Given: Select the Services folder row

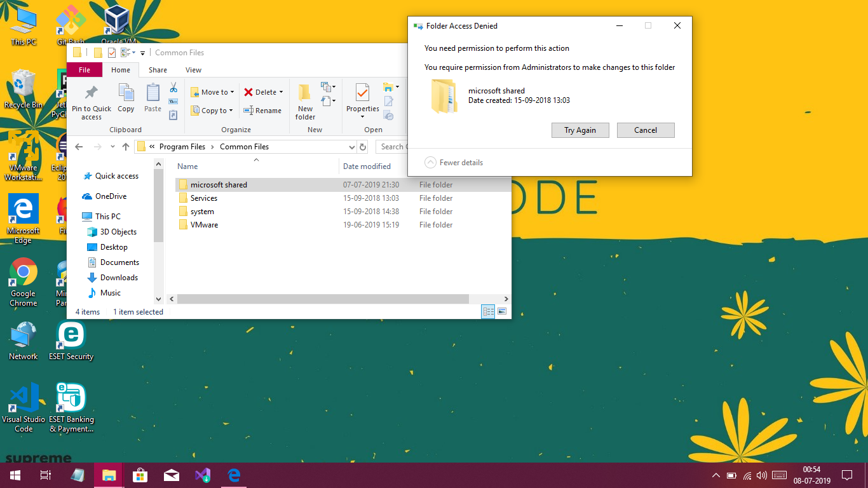Looking at the screenshot, I should [342, 198].
